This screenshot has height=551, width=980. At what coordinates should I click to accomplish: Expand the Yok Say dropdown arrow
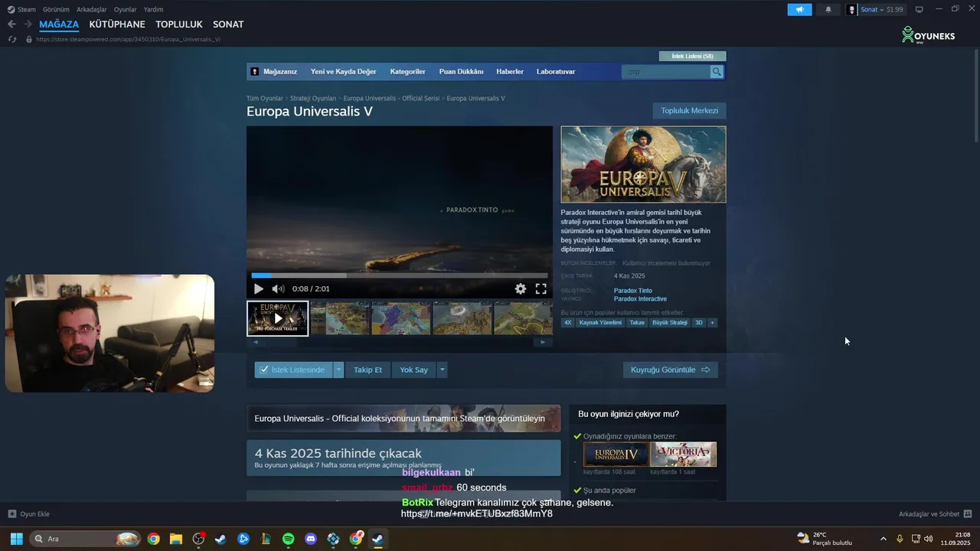(442, 370)
